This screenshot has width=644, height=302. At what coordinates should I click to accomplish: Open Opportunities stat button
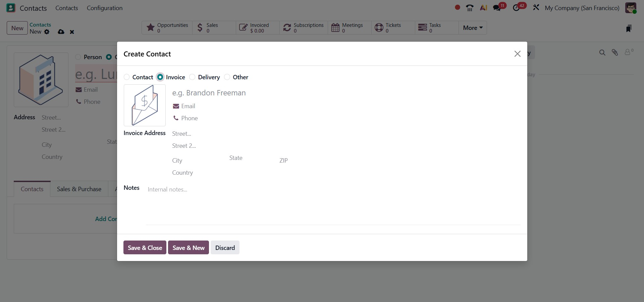click(x=167, y=28)
